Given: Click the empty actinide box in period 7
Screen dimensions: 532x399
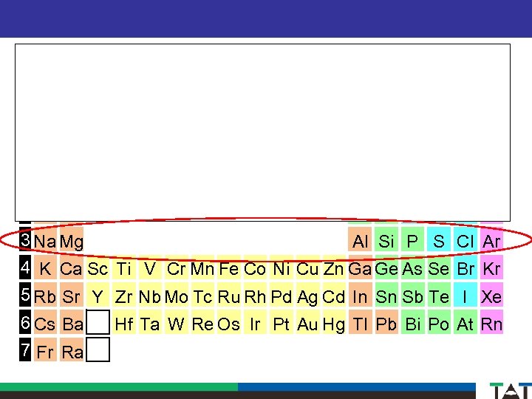Looking at the screenshot, I should (98, 349).
